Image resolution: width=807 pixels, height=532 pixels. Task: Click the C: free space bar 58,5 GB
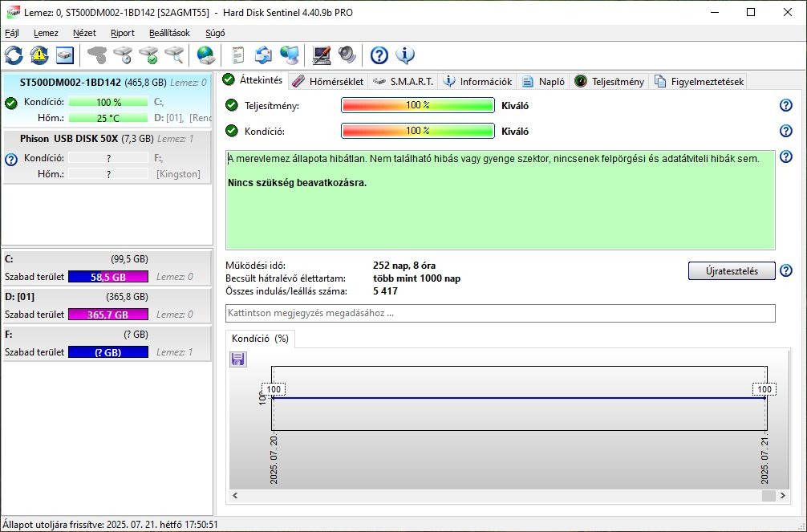coord(108,277)
